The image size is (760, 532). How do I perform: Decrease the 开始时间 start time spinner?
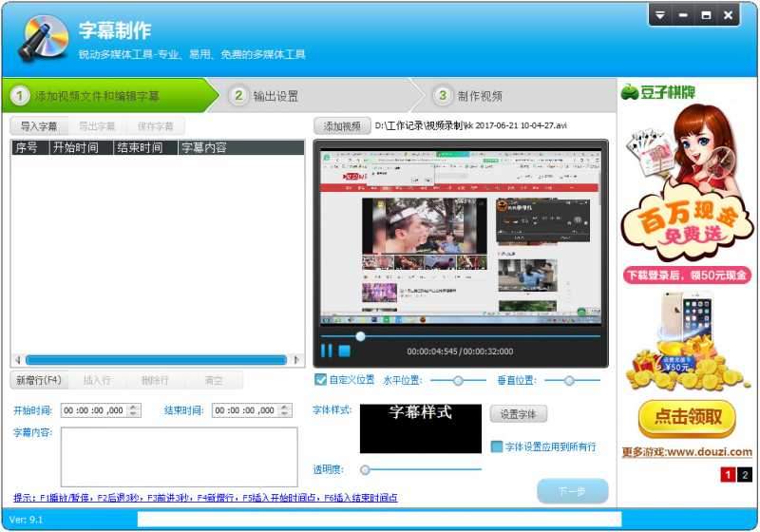pos(134,414)
